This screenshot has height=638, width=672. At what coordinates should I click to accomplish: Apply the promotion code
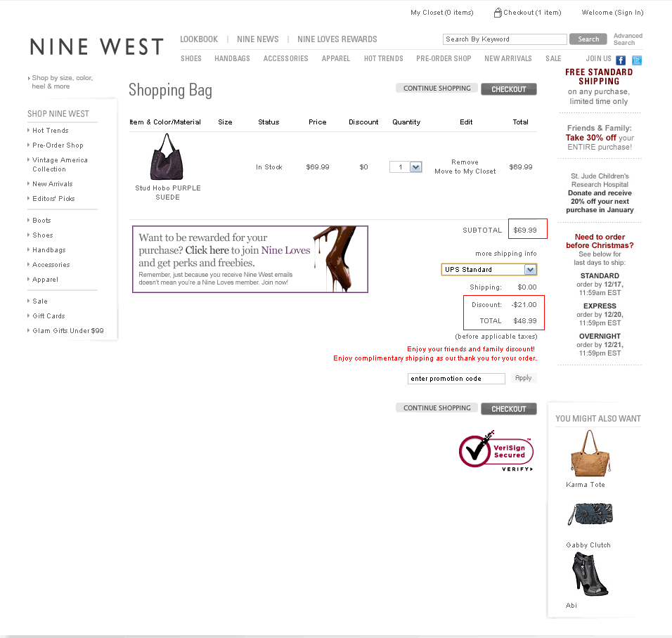(x=523, y=378)
